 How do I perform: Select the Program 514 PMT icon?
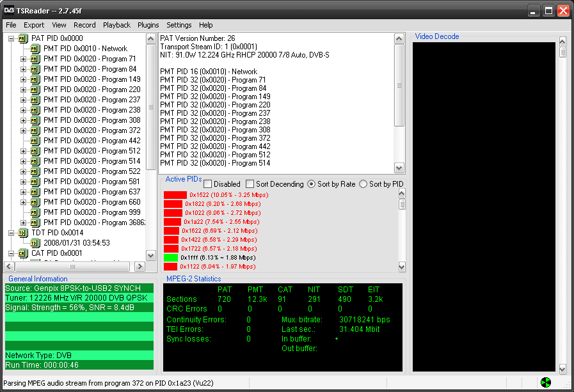point(35,161)
